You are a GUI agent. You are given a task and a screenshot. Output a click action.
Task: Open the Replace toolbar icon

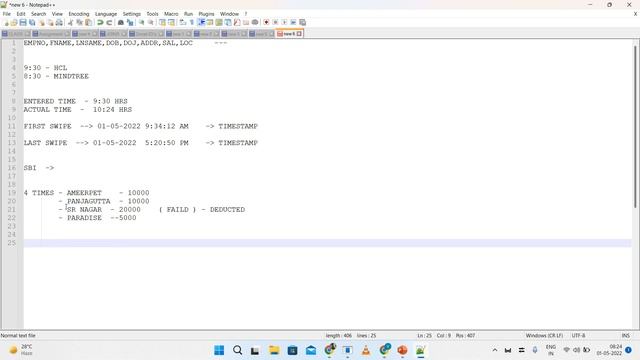click(x=130, y=22)
